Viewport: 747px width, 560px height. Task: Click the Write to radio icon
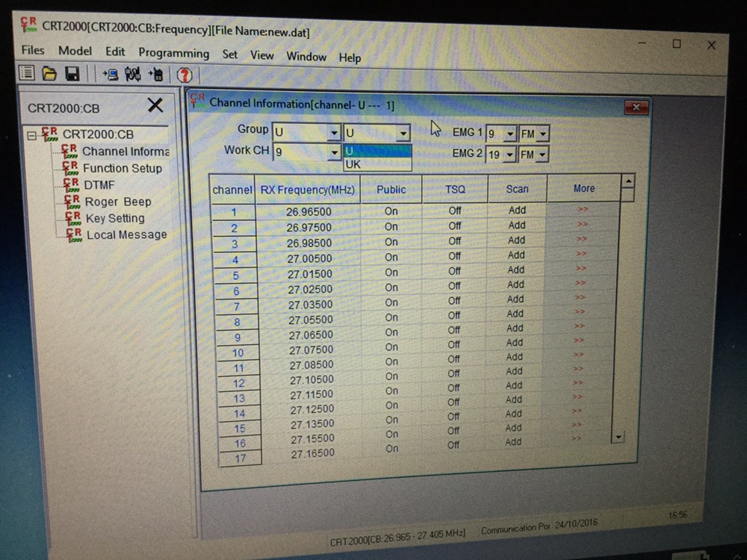(x=155, y=75)
